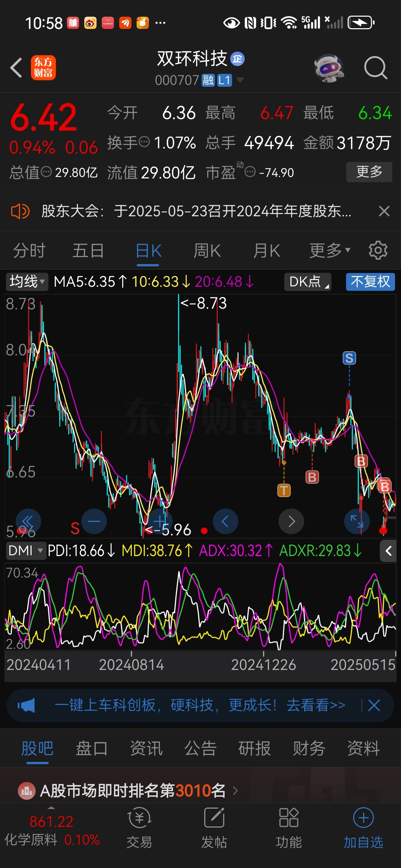Viewport: 401px width, 868px height.
Task: Toggle DK点 signal display
Action: click(308, 282)
